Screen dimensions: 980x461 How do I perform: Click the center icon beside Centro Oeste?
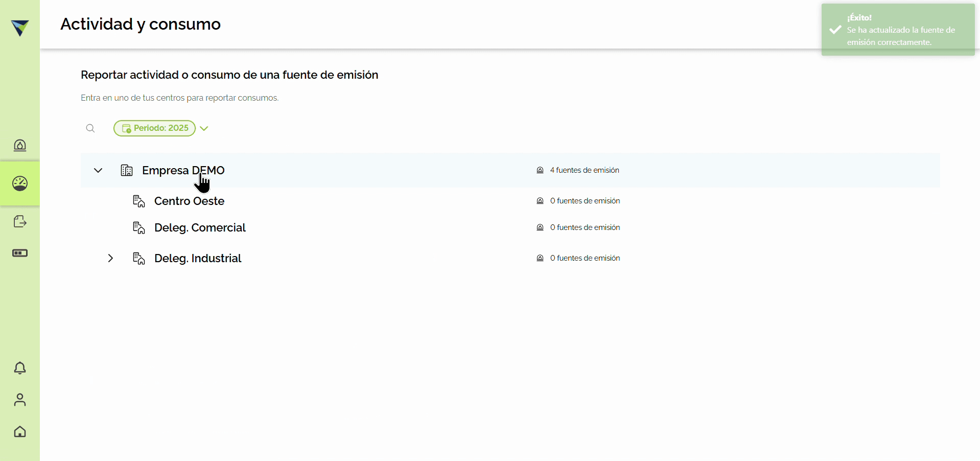pos(139,201)
